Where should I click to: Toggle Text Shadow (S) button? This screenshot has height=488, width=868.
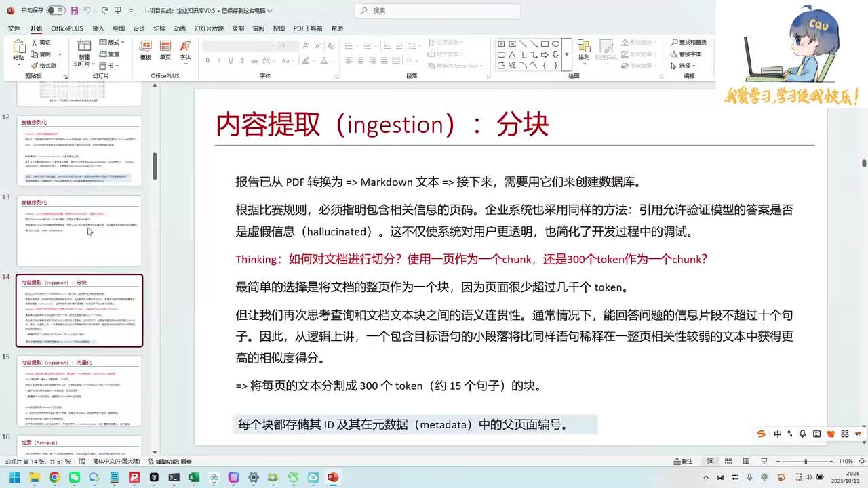(242, 60)
